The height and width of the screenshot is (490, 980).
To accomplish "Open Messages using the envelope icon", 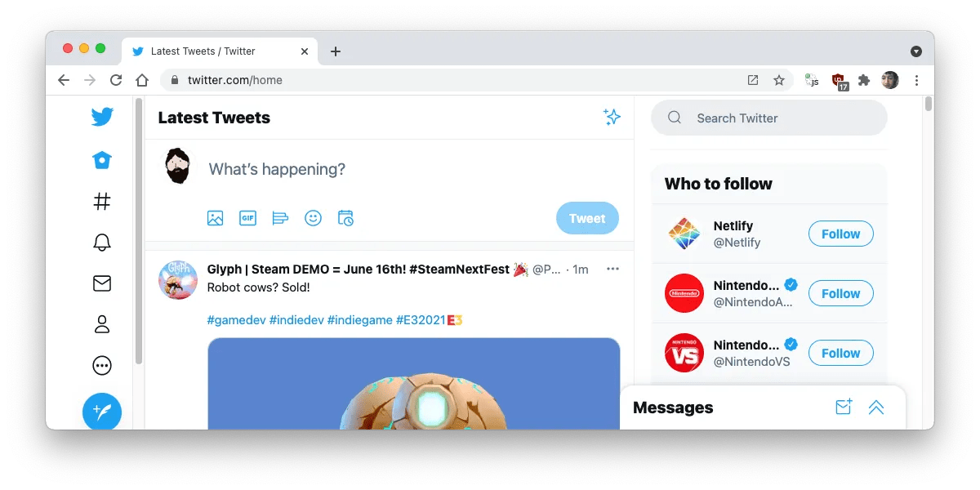I will click(102, 283).
